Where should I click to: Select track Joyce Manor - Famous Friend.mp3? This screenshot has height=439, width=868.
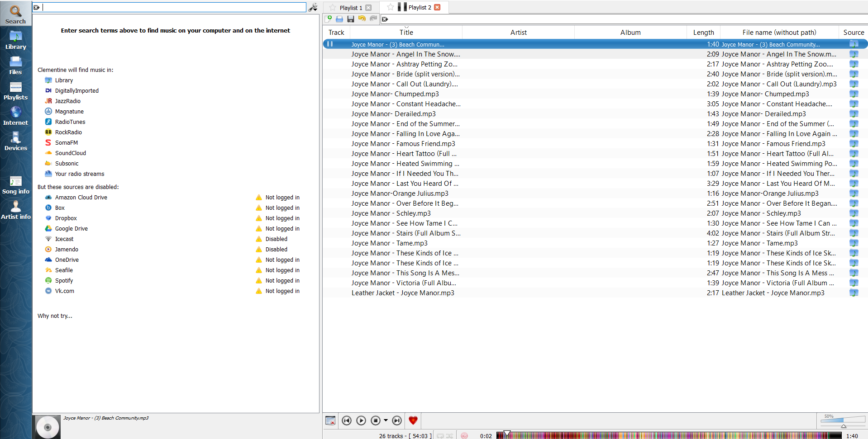click(x=595, y=144)
